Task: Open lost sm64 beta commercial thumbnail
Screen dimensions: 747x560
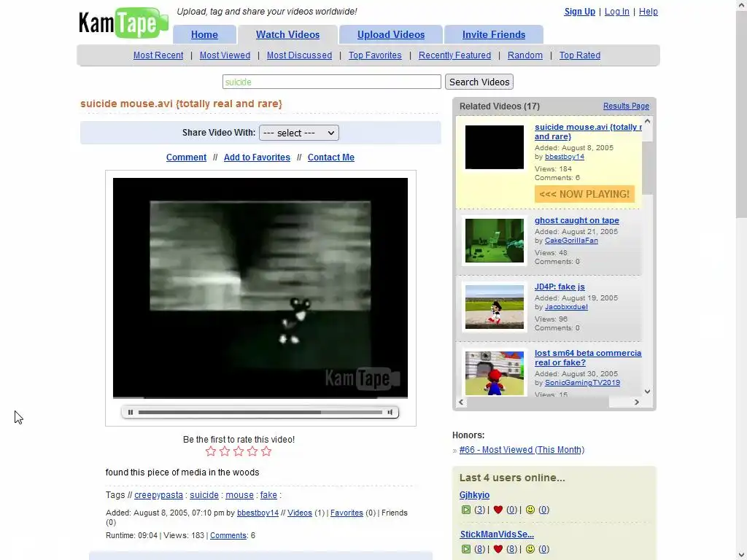Action: (x=495, y=373)
